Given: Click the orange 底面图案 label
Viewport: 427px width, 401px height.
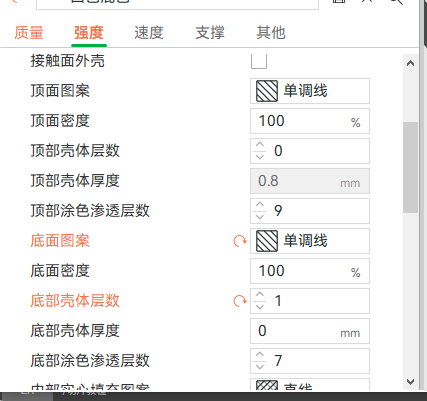Looking at the screenshot, I should tap(60, 241).
